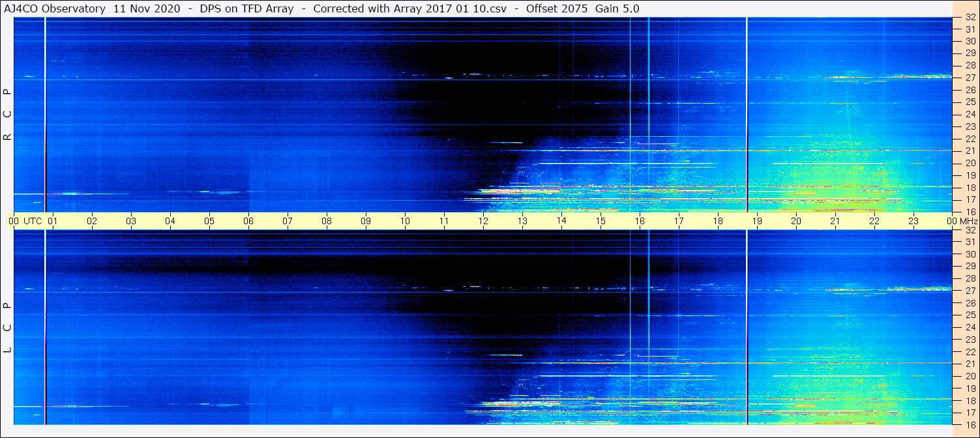Click the 27 MHz label in RCP panel
The height and width of the screenshot is (438, 980).
[969, 78]
